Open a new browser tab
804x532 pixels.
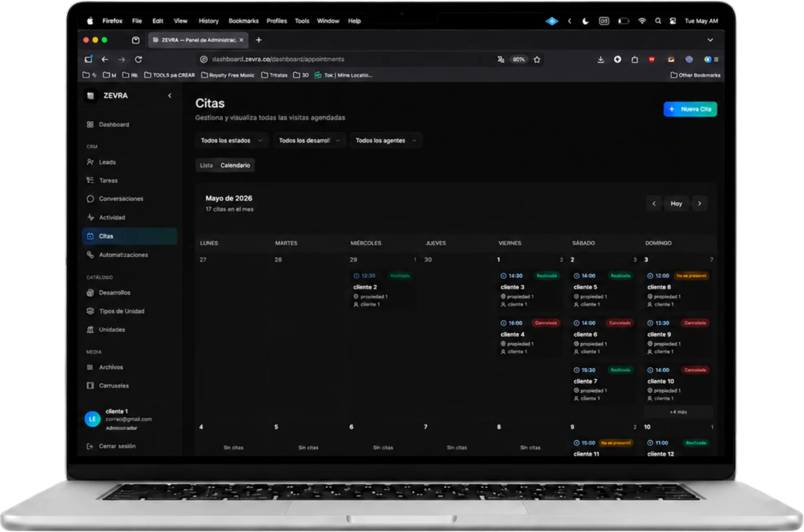259,40
